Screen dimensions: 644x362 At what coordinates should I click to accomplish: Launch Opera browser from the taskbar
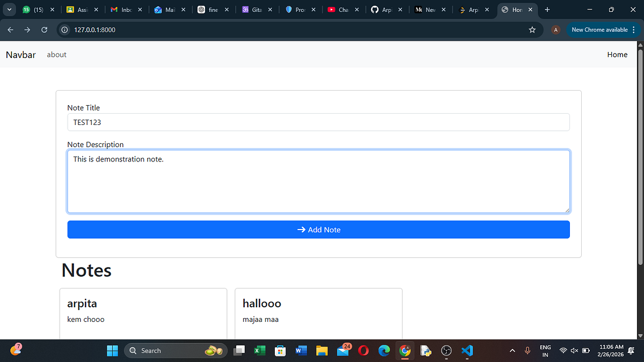(363, 351)
